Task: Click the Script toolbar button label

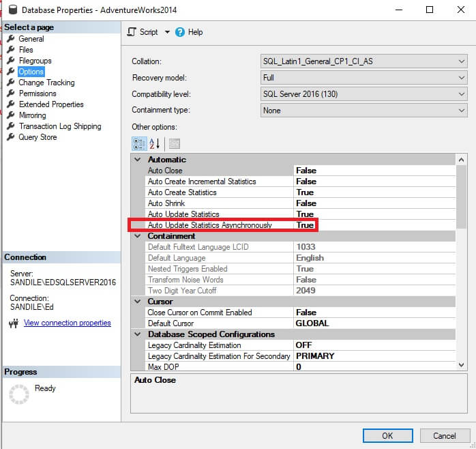Action: tap(149, 32)
